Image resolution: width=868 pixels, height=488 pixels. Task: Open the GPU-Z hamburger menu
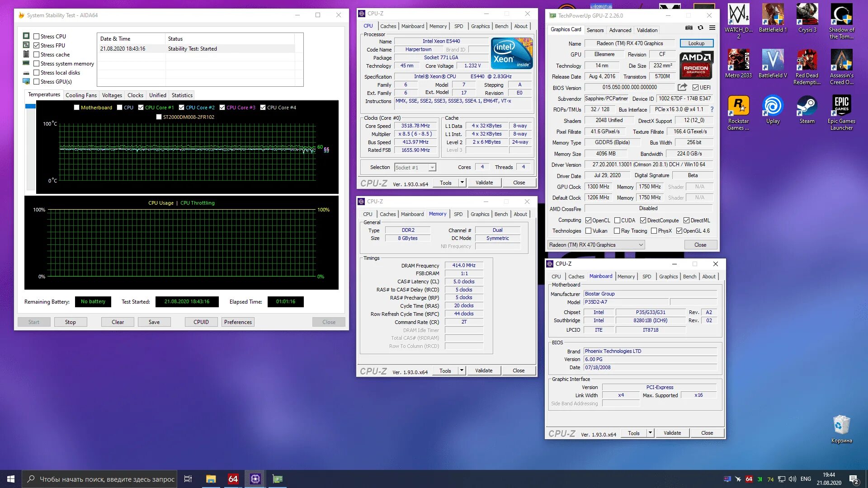[712, 28]
